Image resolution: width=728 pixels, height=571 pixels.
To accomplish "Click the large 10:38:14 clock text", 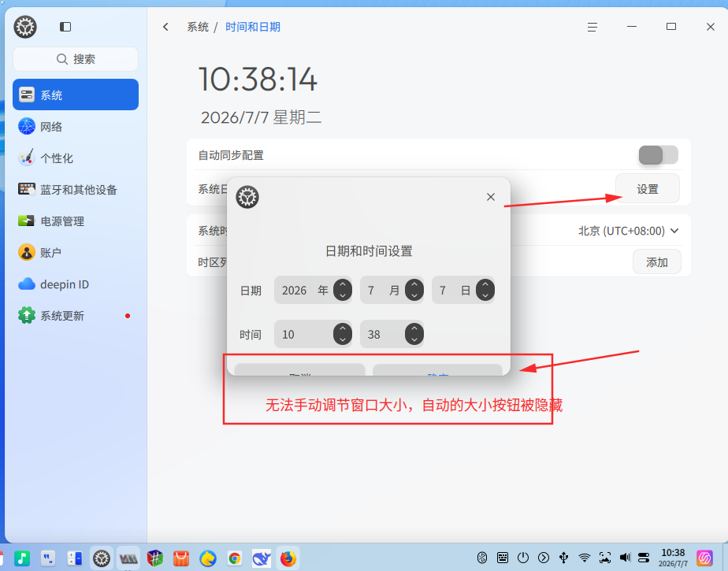I will click(x=258, y=79).
